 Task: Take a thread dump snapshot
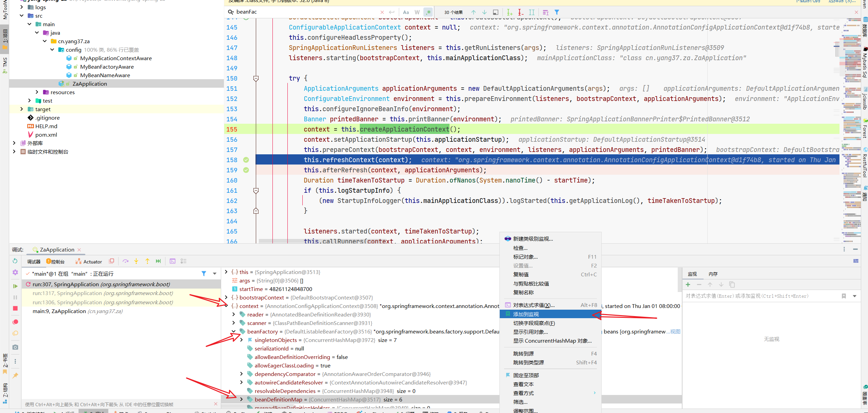click(x=15, y=347)
